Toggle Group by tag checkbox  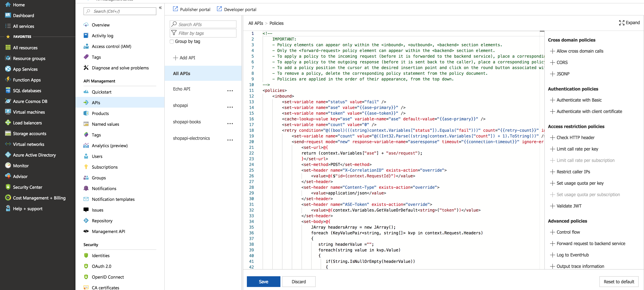coord(172,41)
